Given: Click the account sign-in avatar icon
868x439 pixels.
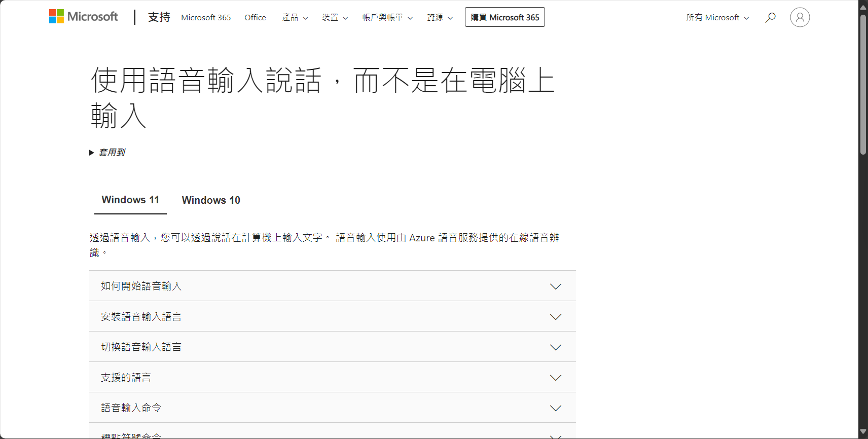Looking at the screenshot, I should point(800,17).
